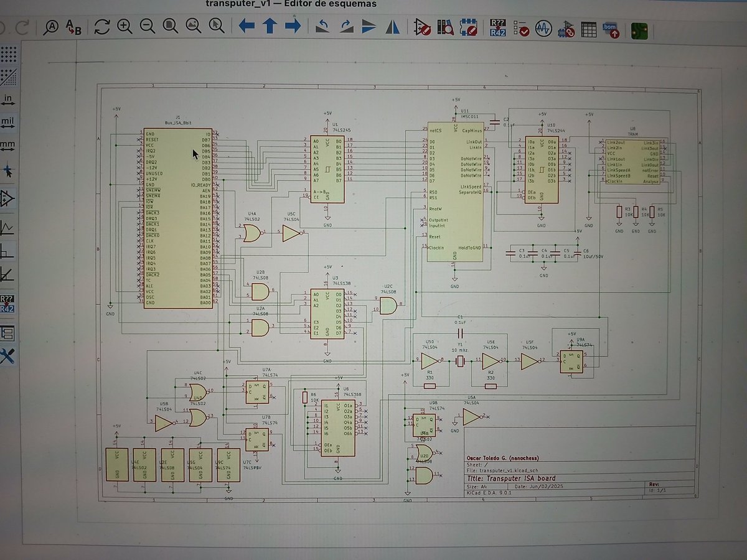Screen dimensions: 747x560
Task: Update PCB with schematic changes
Action: click(566, 27)
